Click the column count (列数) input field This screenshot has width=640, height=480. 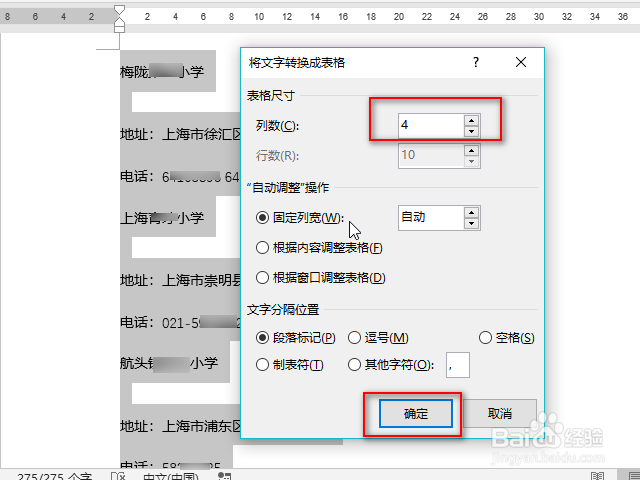pos(431,125)
